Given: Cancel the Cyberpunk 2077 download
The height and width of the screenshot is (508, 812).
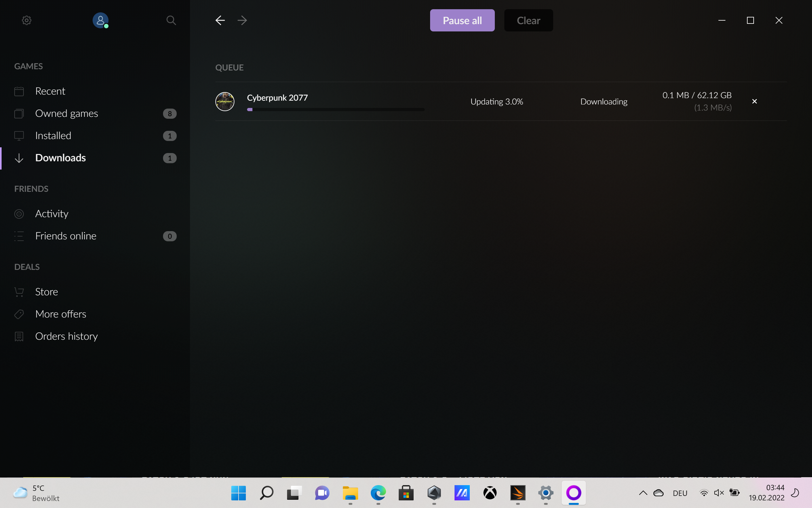Looking at the screenshot, I should point(754,101).
